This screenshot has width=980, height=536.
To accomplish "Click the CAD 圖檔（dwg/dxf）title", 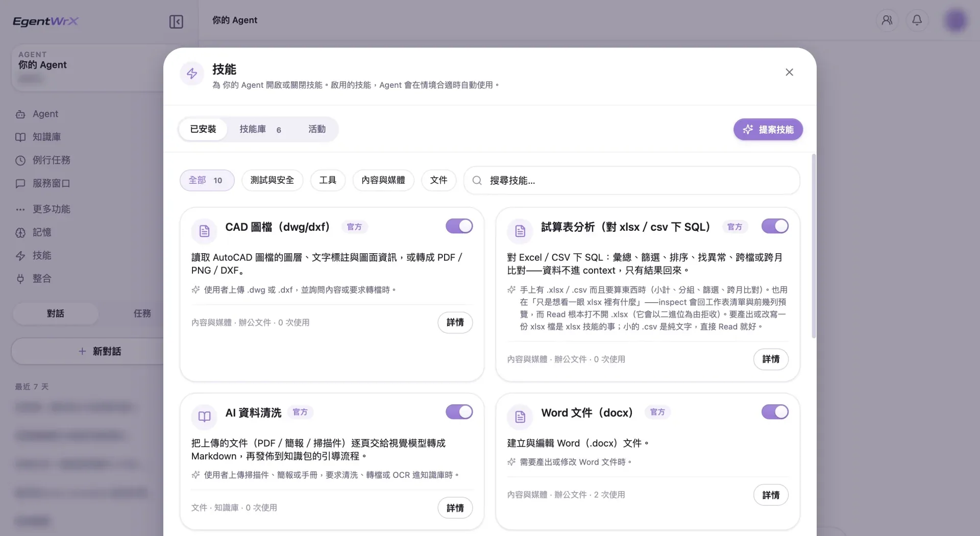I will [x=280, y=227].
